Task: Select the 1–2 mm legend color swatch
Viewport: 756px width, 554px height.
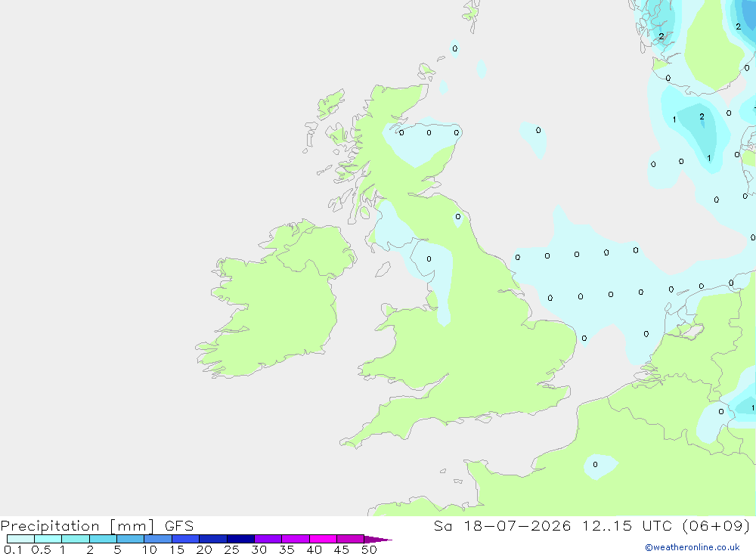Action: 76,539
